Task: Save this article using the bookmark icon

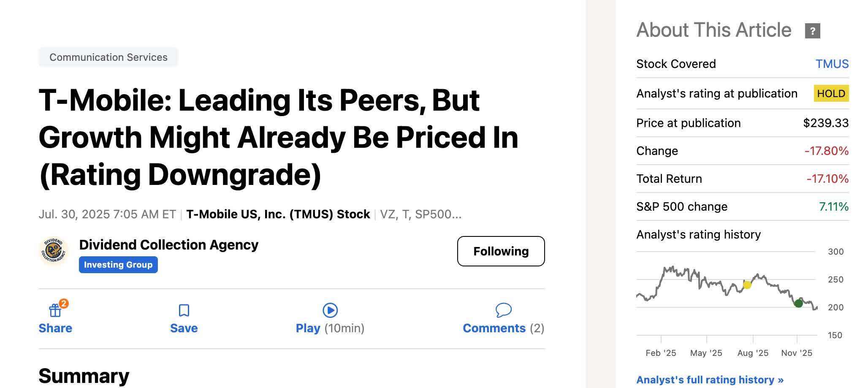Action: 183,310
